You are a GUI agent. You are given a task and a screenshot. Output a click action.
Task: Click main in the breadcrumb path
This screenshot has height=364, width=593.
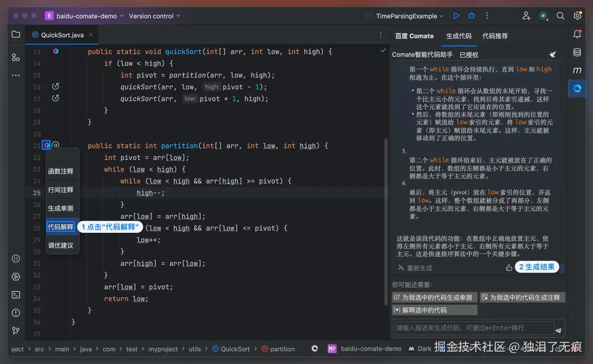[62, 349]
